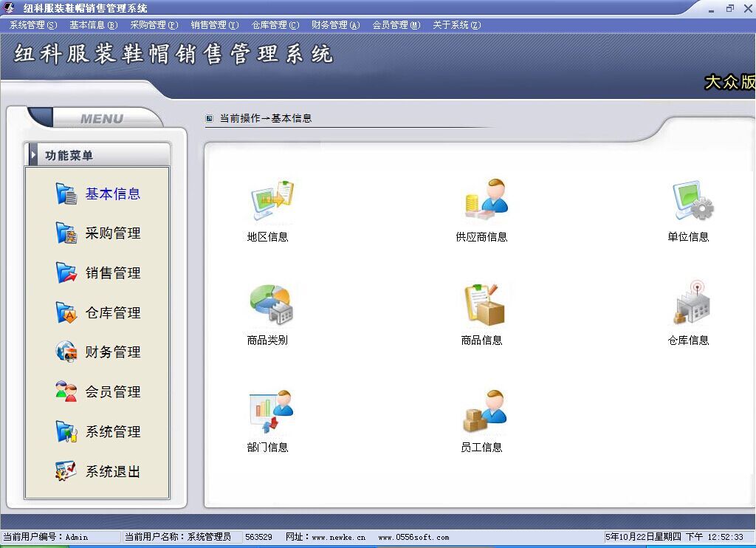Open the 系统管理(S) menu in menu bar

pyautogui.click(x=33, y=25)
